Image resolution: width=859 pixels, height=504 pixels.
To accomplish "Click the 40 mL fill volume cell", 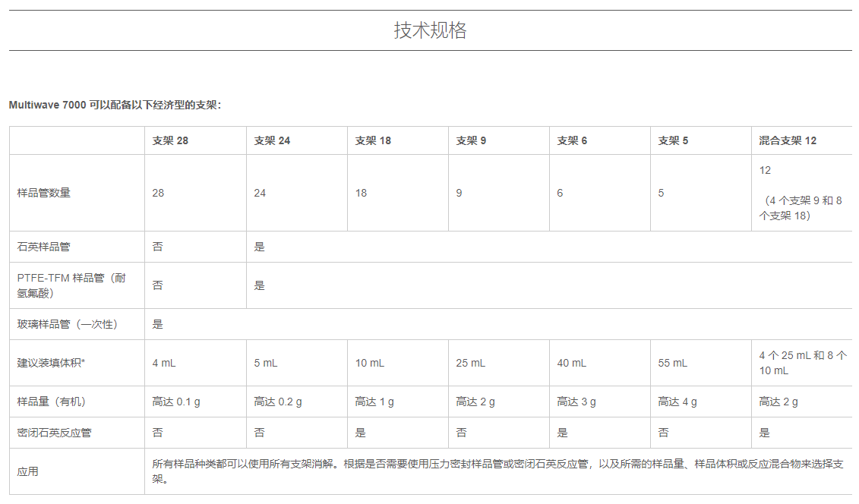I will pyautogui.click(x=571, y=363).
